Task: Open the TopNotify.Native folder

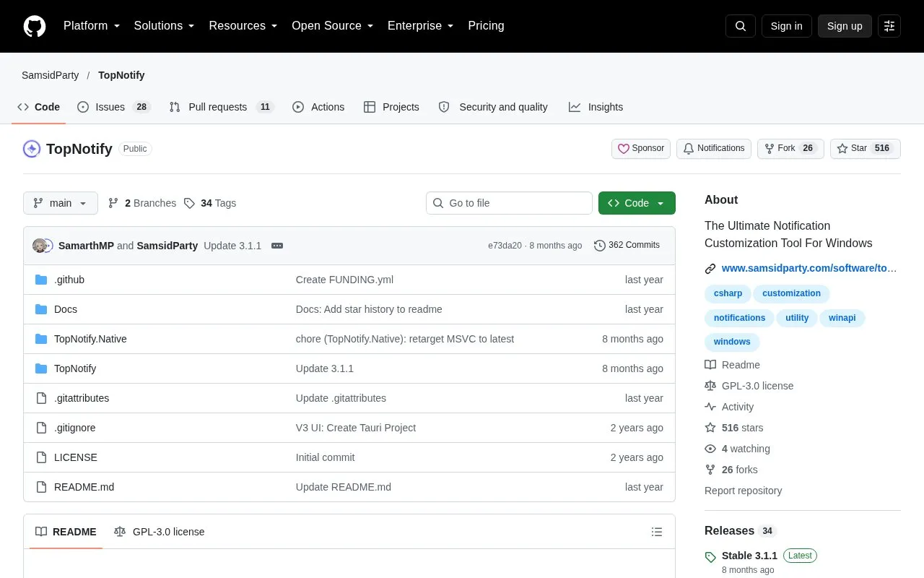Action: (90, 339)
